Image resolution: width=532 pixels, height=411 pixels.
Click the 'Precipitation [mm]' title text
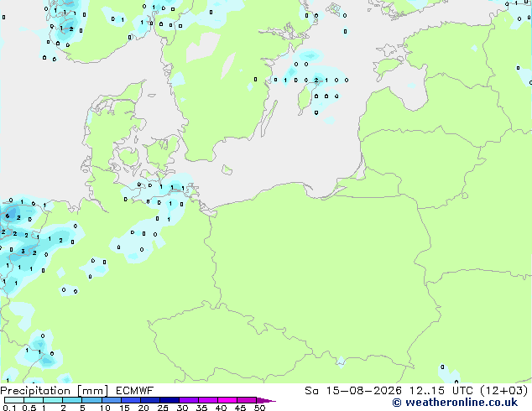pyautogui.click(x=55, y=391)
